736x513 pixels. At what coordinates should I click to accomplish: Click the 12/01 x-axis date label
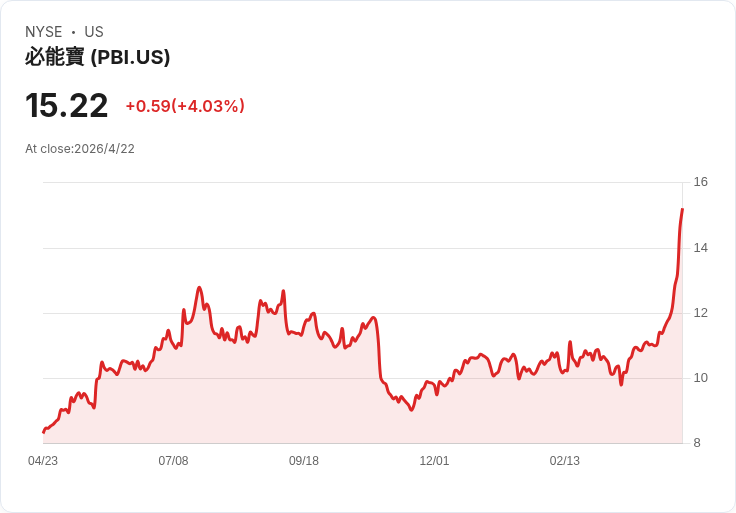(x=434, y=461)
